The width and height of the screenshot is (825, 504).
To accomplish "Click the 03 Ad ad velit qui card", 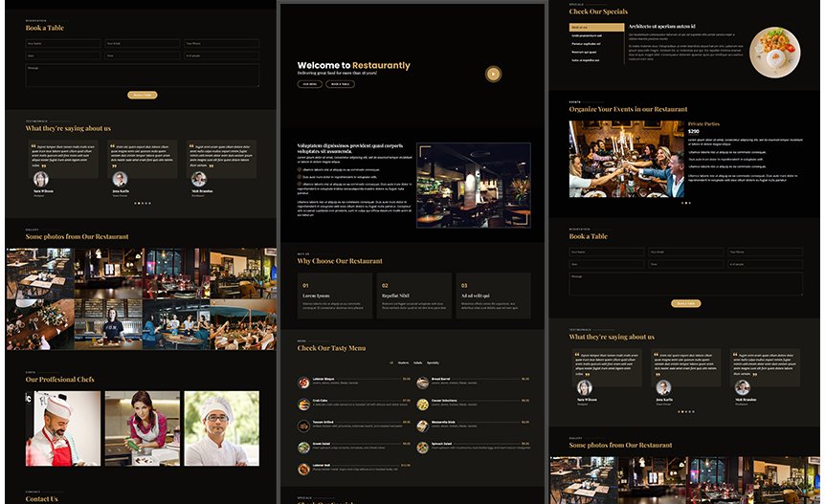I will click(x=494, y=296).
